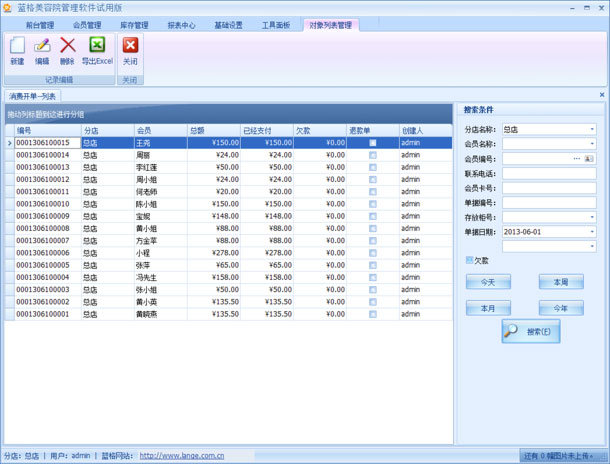
Task: Click the member card icon beside 会员编号
Action: [x=589, y=158]
